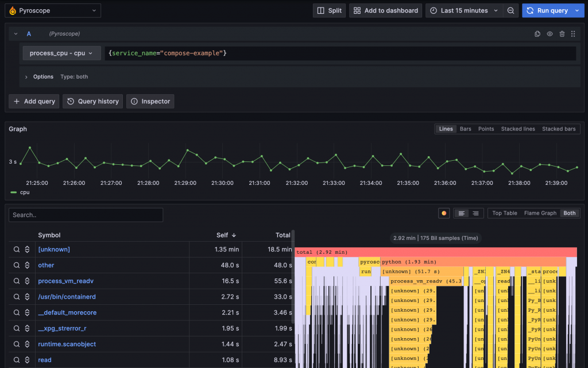
Task: Click the zoom out time range icon
Action: (510, 10)
